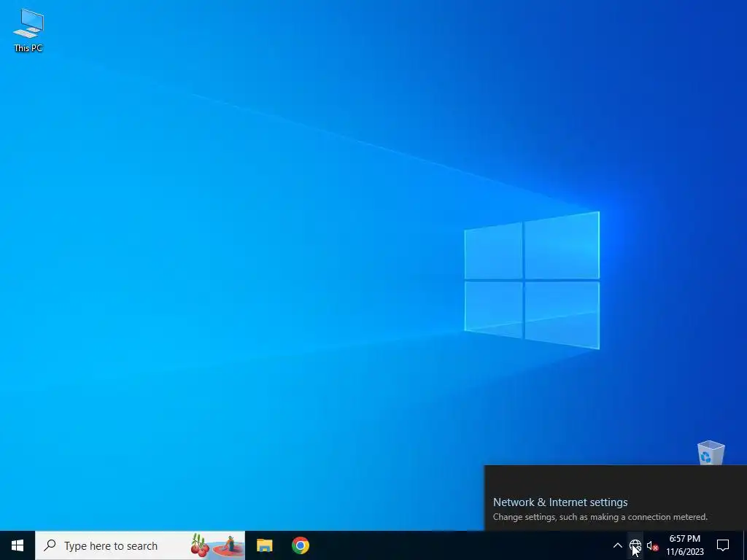
Task: Open Network & Internet settings link
Action: click(560, 502)
